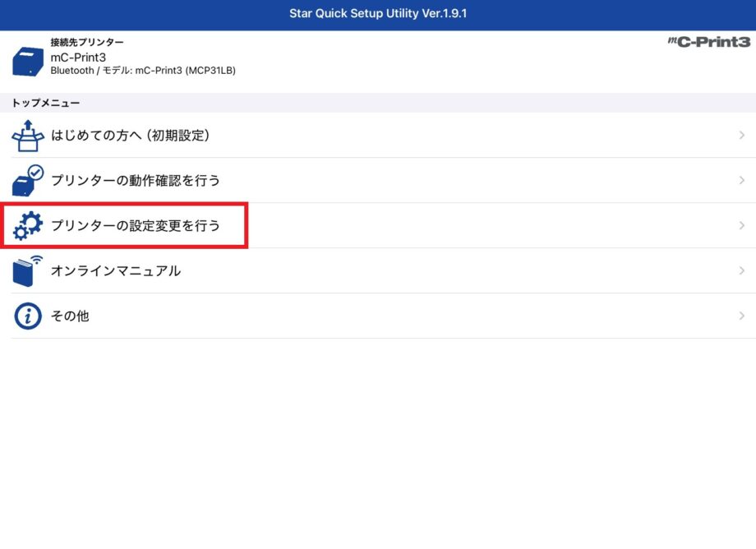This screenshot has width=756, height=549.
Task: Click the online manual book icon
Action: pyautogui.click(x=28, y=270)
